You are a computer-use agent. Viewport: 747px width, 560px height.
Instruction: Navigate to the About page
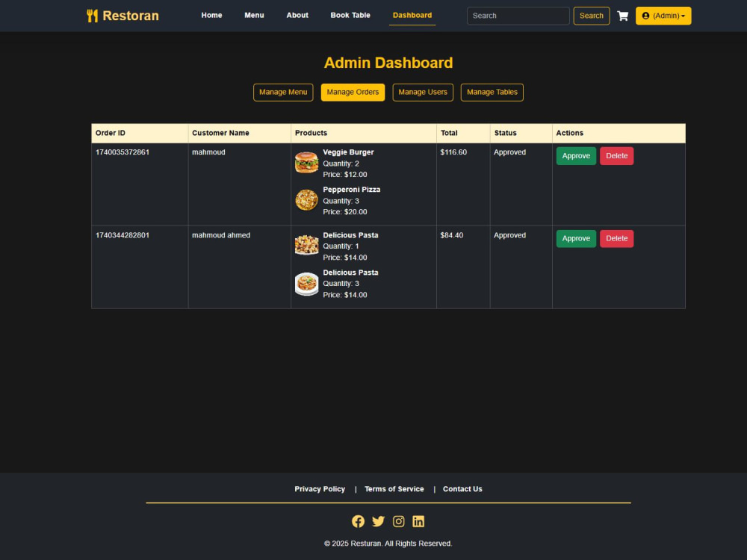pyautogui.click(x=297, y=15)
